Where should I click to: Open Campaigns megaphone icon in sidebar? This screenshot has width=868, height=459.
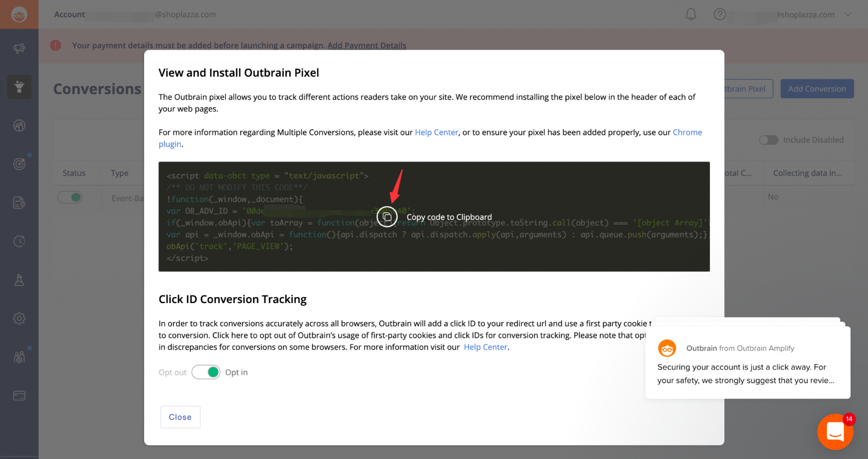coord(19,48)
